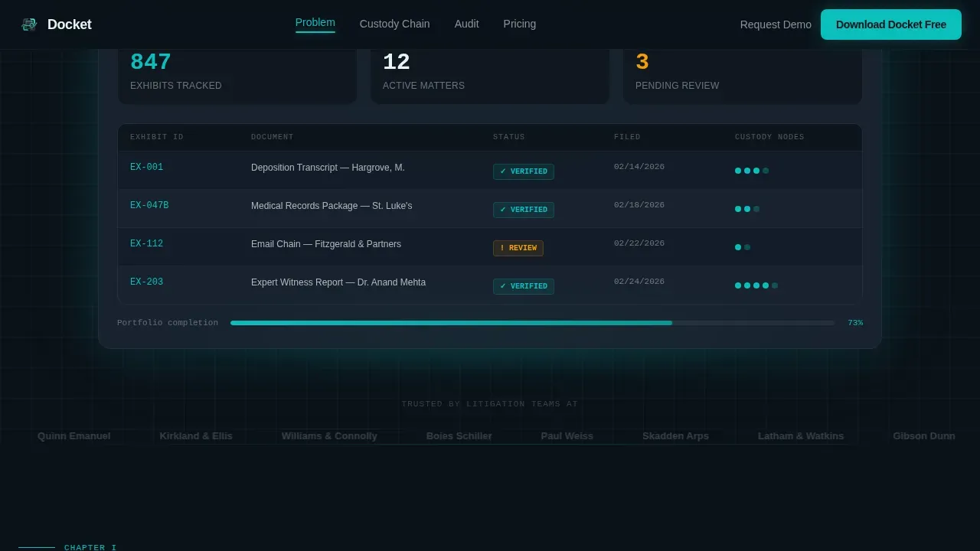Image resolution: width=980 pixels, height=551 pixels.
Task: Click Download Docket Free button
Action: (x=891, y=24)
